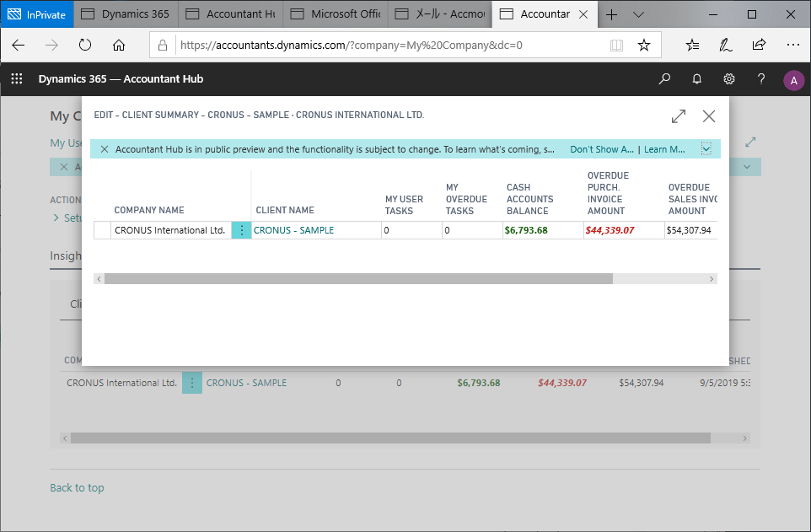Add notes with the pen icon

coord(725,45)
